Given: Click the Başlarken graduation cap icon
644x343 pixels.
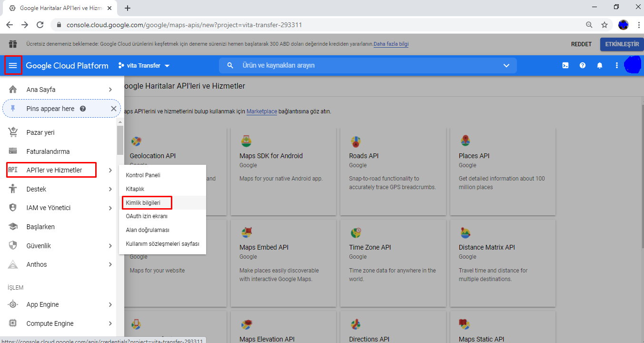Looking at the screenshot, I should pyautogui.click(x=13, y=227).
